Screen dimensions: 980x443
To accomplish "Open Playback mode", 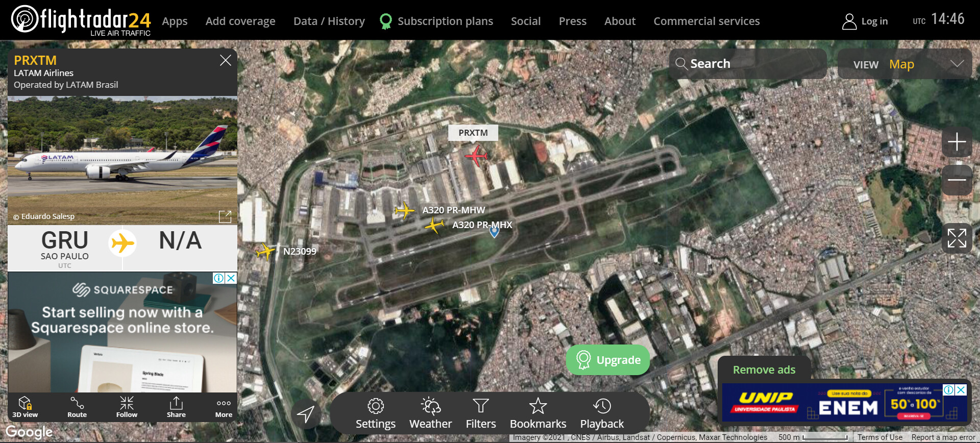I will tap(602, 414).
